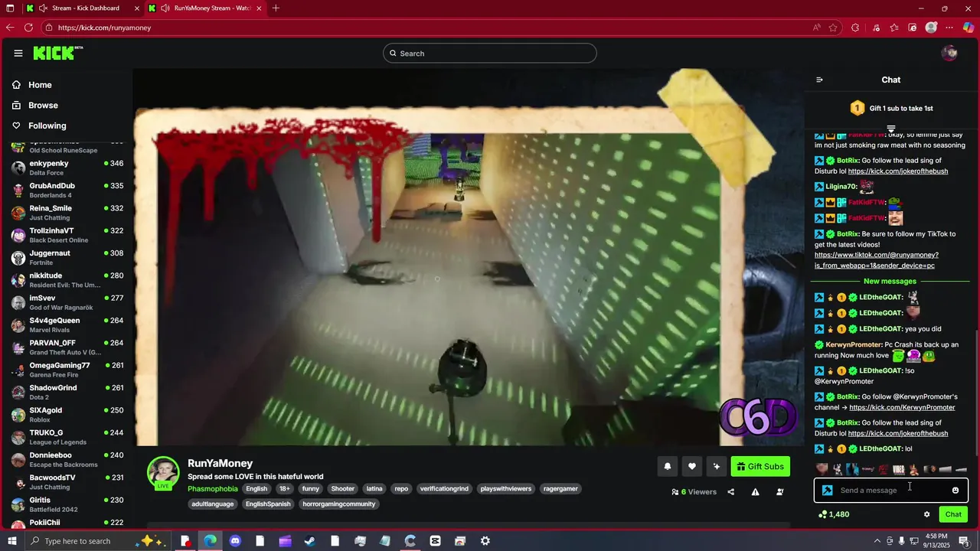The image size is (980, 551).
Task: Mute the RunYaMoney Stream tab via its speaker icon
Action: point(165,8)
